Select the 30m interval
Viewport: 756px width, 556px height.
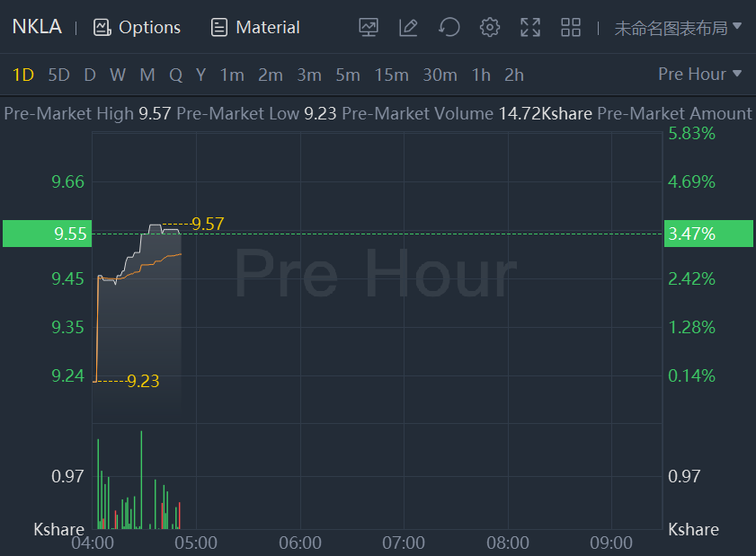440,75
